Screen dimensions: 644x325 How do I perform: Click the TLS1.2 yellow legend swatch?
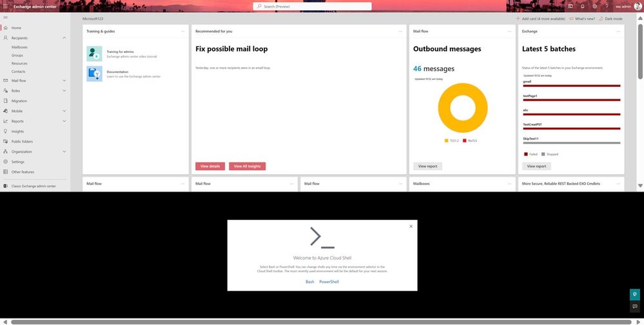point(447,141)
